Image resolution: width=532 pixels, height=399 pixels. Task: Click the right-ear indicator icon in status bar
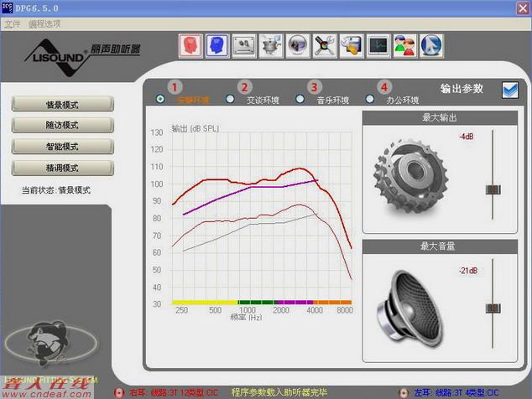click(x=119, y=392)
